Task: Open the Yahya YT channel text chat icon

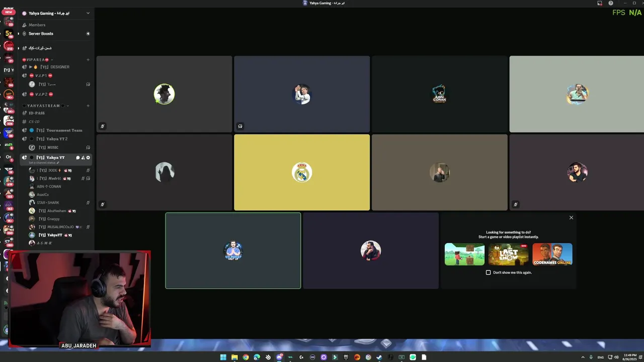Action: point(78,157)
